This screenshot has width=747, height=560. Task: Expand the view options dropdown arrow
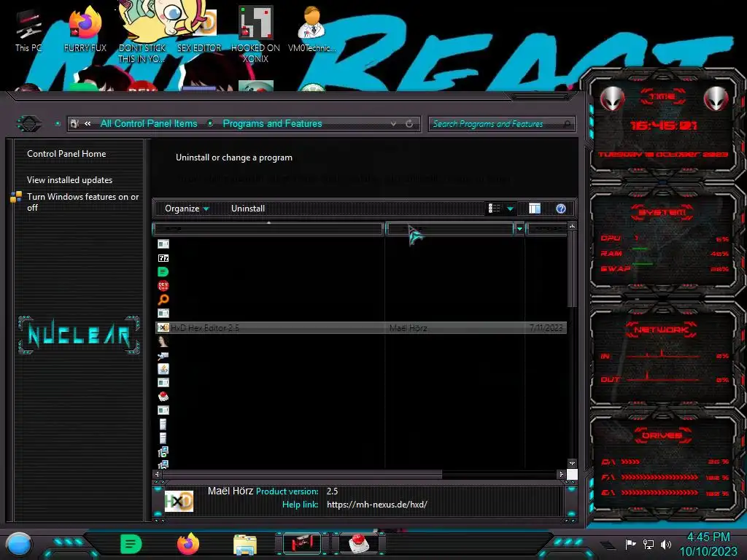510,209
